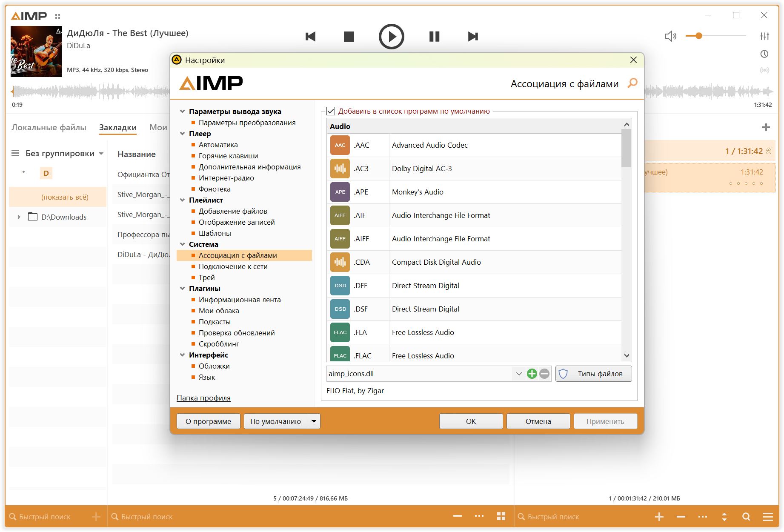Switch to the 'Локальные файлы' tab
Viewport: 784px width, 532px height.
(x=49, y=127)
